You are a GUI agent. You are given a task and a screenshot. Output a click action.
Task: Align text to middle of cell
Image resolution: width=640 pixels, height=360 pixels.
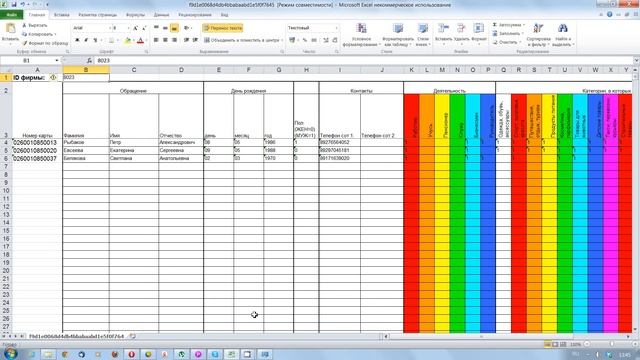pyautogui.click(x=165, y=28)
